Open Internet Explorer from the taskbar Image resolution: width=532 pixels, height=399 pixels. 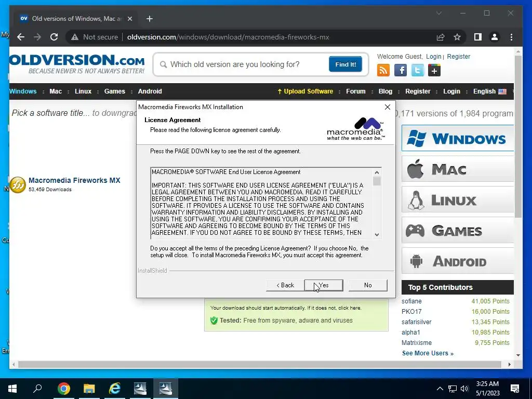pyautogui.click(x=115, y=389)
